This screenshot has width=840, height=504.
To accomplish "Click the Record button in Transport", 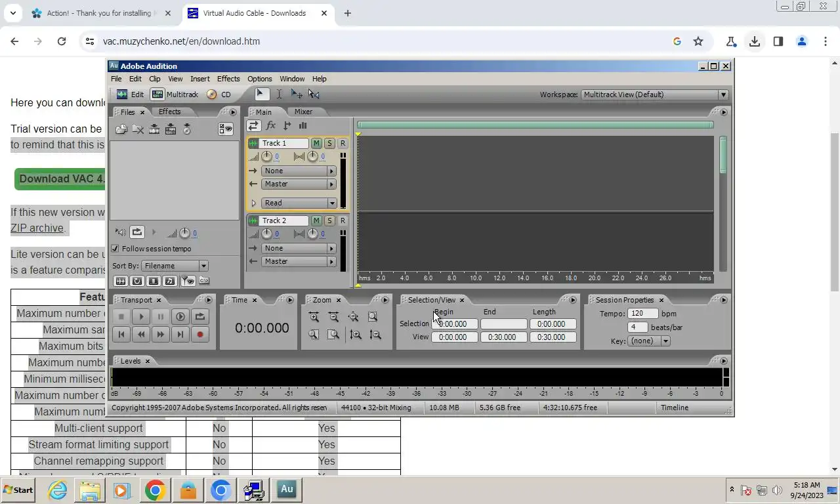I will point(200,334).
